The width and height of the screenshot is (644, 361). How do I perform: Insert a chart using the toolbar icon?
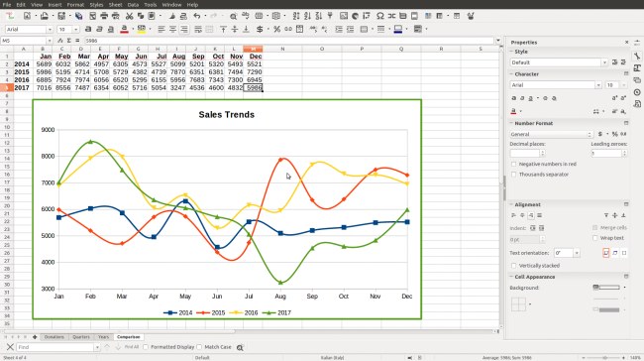click(355, 16)
